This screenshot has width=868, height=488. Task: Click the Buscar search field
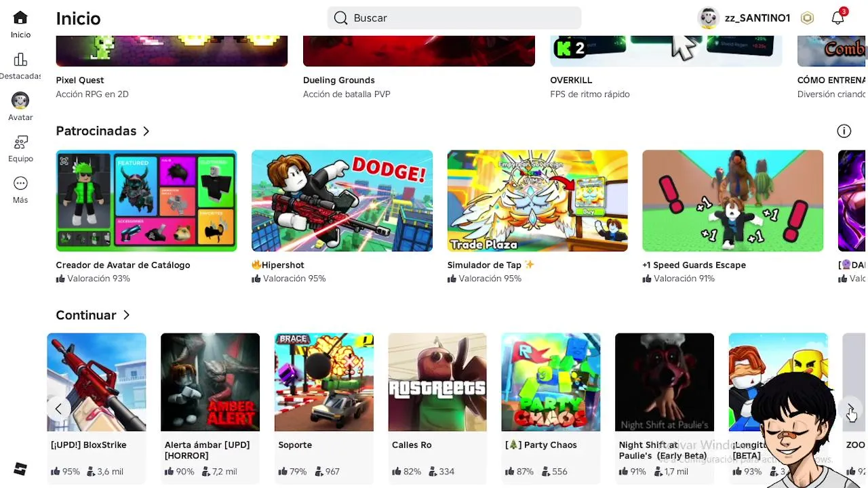[454, 18]
